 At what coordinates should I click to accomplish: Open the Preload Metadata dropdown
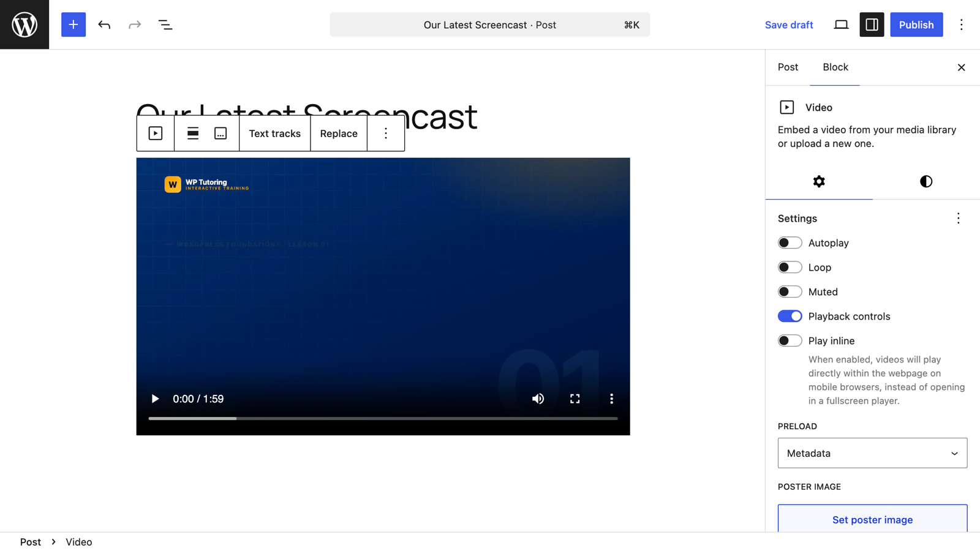coord(872,453)
